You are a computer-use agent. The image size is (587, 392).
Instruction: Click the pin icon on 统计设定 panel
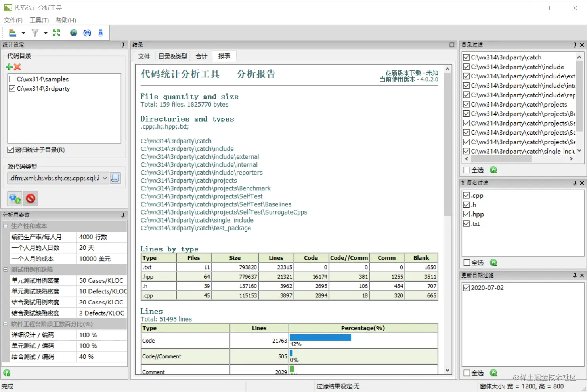point(123,45)
